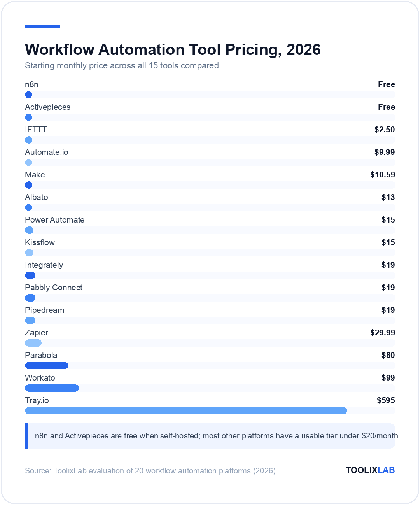
Task: Select the Albato label
Action: [37, 197]
